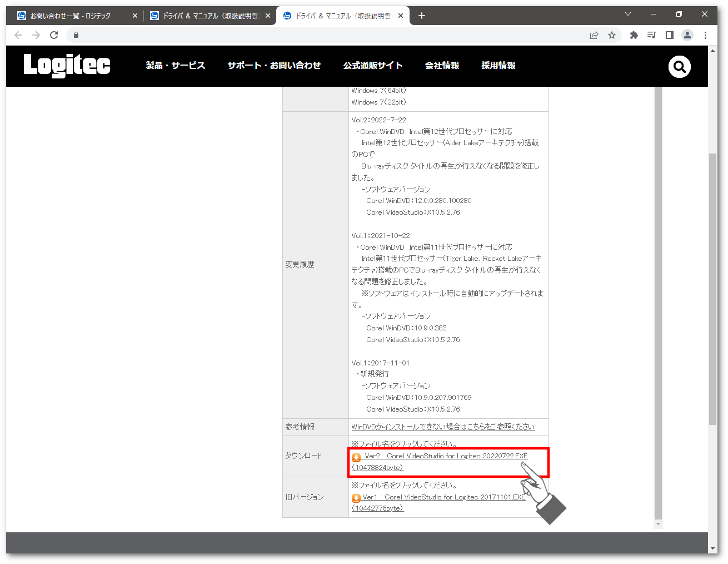Open the Chrome three-dot menu
This screenshot has width=728, height=564.
(705, 35)
